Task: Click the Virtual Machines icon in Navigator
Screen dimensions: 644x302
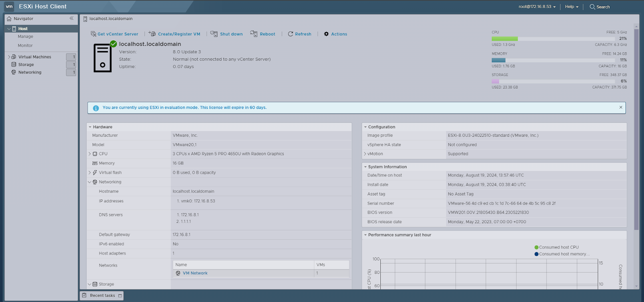Action: (14, 57)
